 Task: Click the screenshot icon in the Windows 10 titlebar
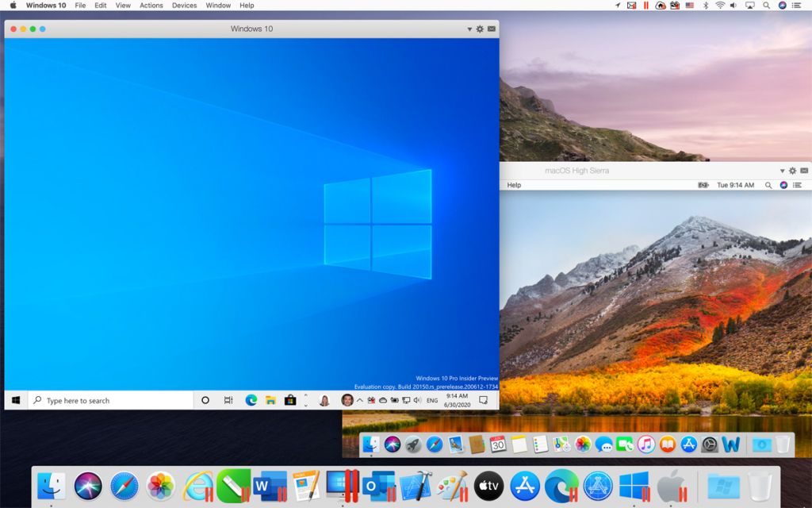[x=492, y=28]
